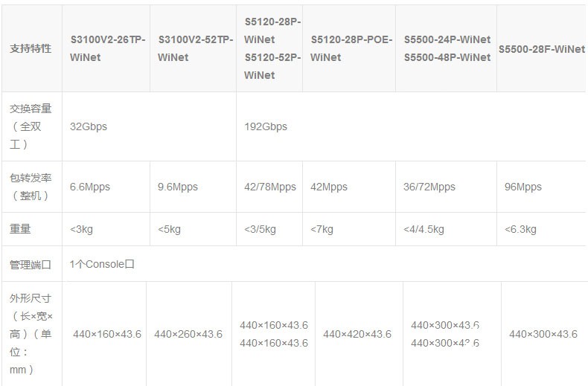The width and height of the screenshot is (588, 386).
Task: Click the 440×260×43.6 dimensions cell
Action: click(188, 334)
